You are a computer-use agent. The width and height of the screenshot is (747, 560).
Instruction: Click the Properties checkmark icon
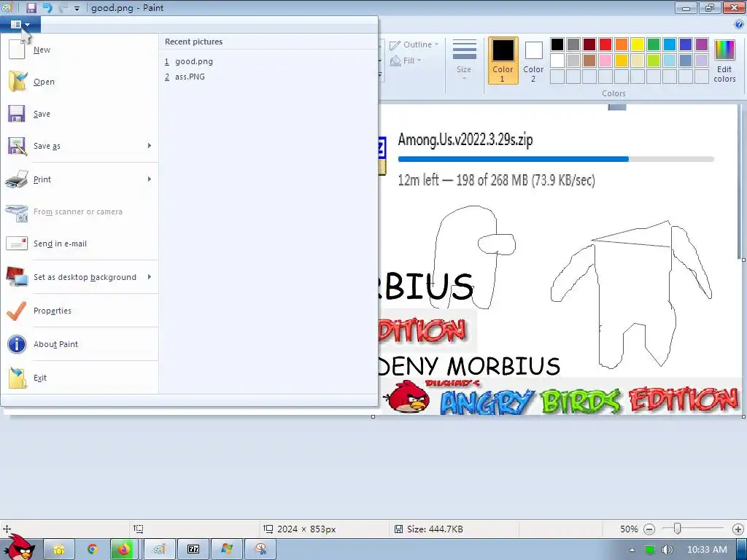coord(18,311)
